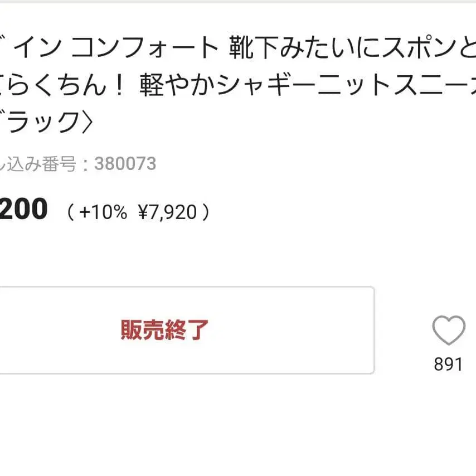Viewport: 476px width, 476px height.
Task: Click the +10% tax rate text
Action: pyautogui.click(x=103, y=212)
